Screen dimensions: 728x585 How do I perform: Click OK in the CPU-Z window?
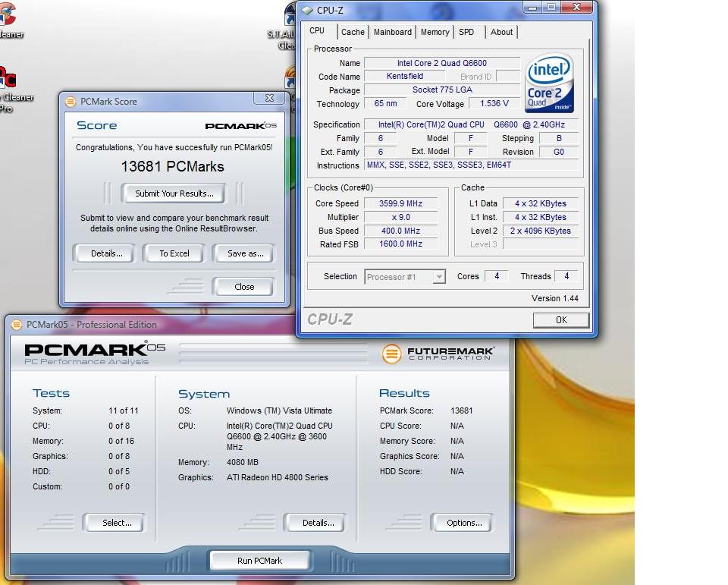[x=561, y=319]
